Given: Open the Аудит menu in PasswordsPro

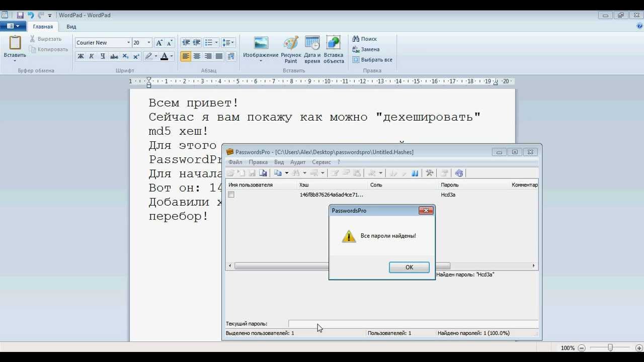Looking at the screenshot, I should point(298,162).
